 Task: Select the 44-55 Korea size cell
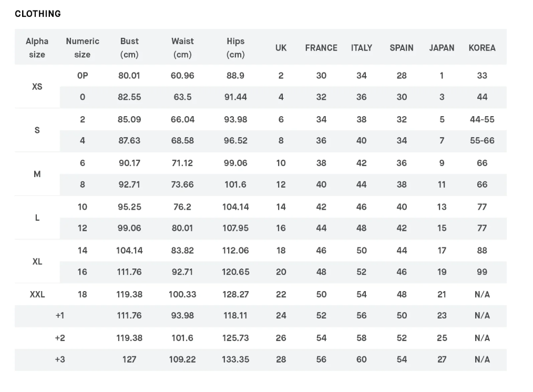tap(482, 119)
